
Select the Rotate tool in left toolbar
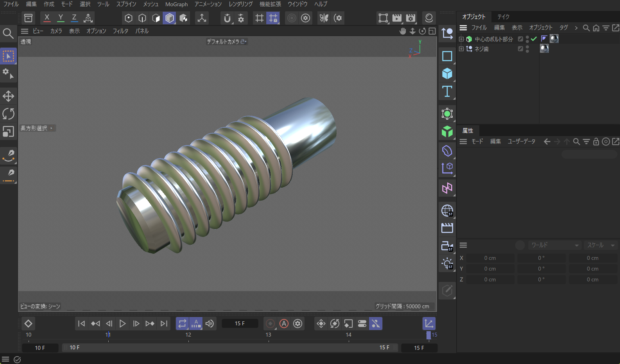(8, 114)
